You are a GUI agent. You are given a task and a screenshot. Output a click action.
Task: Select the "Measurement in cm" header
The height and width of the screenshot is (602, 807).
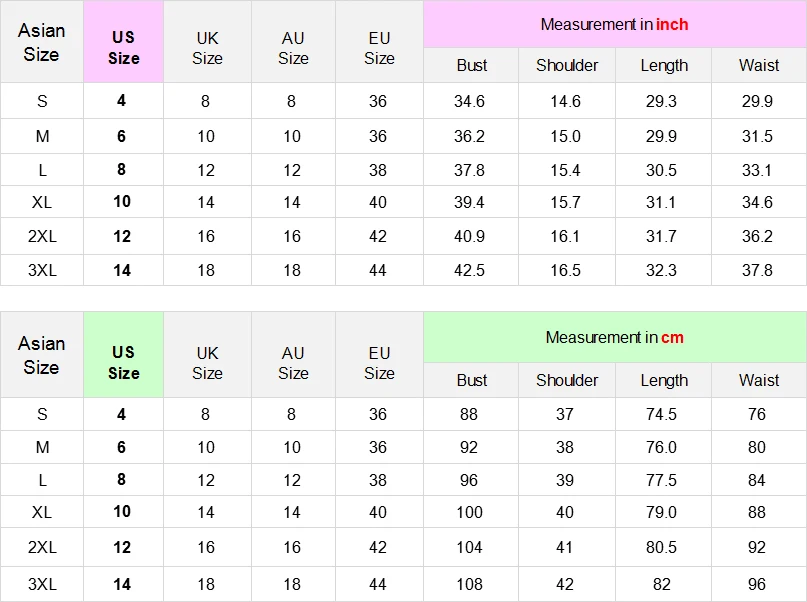tap(614, 337)
